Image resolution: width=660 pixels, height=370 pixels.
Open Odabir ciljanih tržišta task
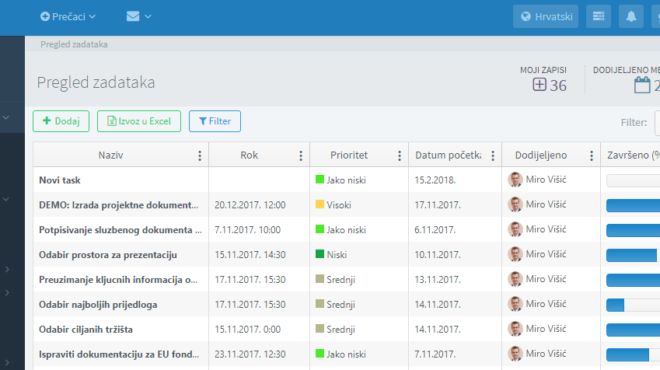click(86, 329)
